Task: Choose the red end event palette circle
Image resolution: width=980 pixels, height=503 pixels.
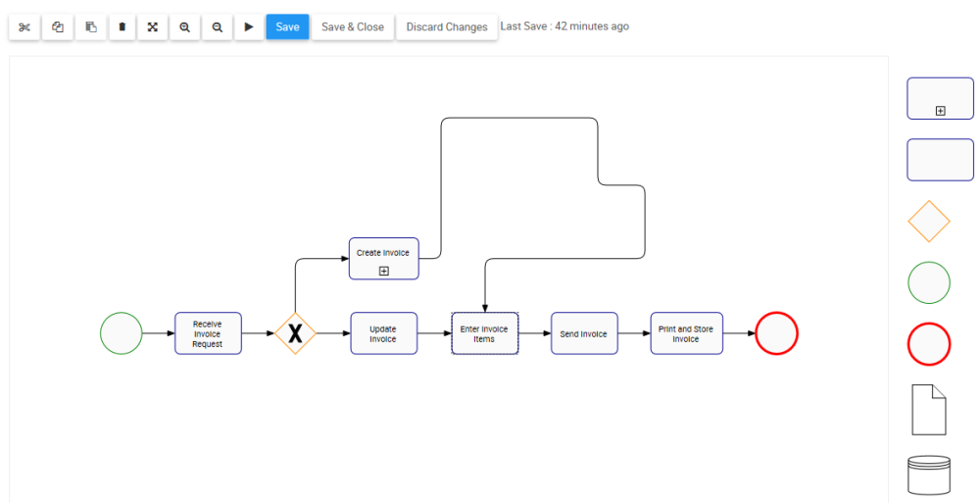Action: 929,344
